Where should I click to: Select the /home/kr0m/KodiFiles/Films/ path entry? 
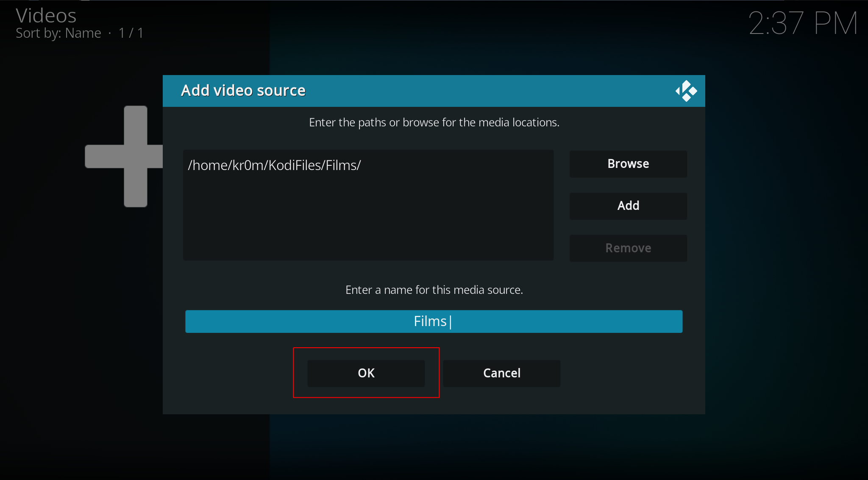coord(274,165)
